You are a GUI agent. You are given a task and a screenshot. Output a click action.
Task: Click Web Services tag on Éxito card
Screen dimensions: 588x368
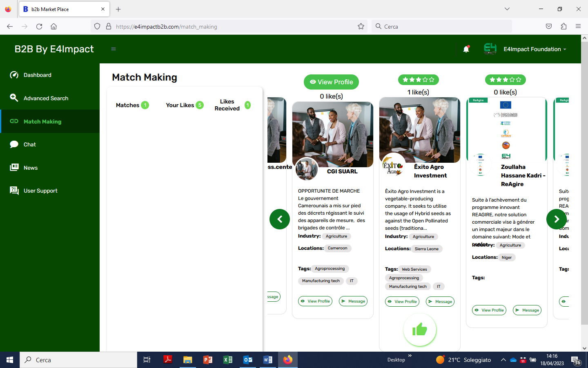click(x=414, y=269)
